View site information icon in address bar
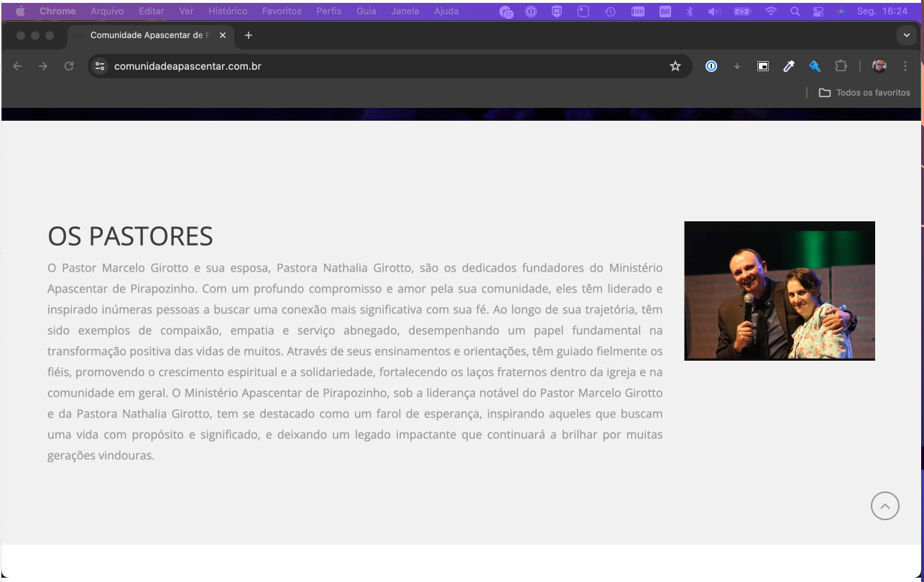The image size is (924, 582). click(x=101, y=66)
